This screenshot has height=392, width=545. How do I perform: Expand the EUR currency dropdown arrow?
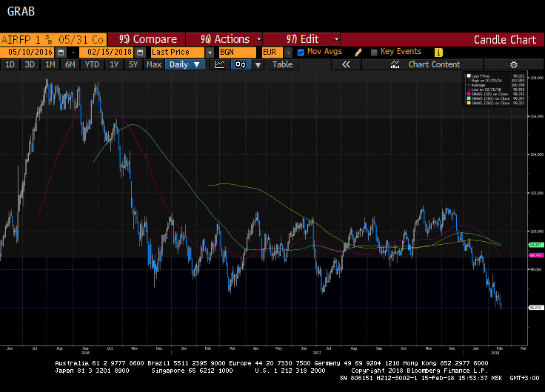tap(288, 53)
